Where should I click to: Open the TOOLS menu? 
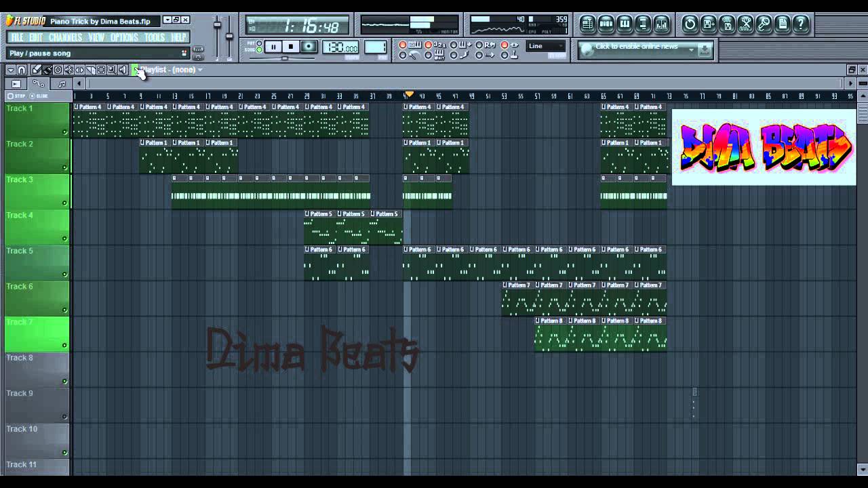(155, 37)
